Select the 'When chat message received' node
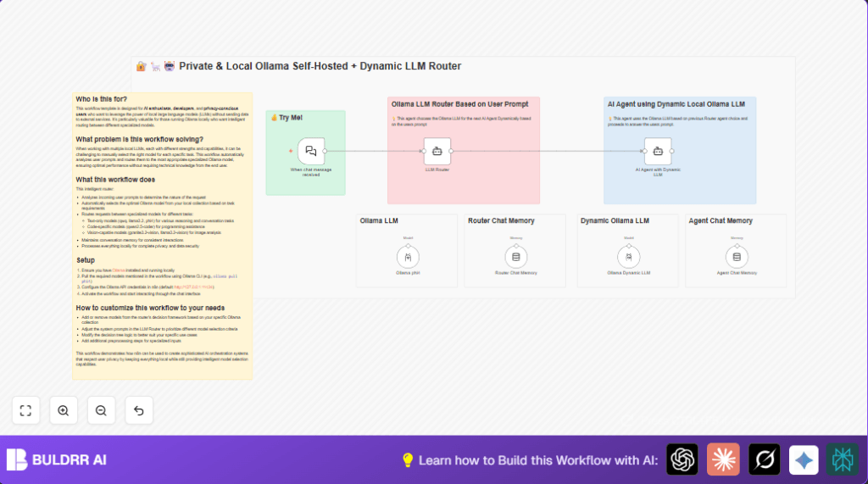 (311, 151)
